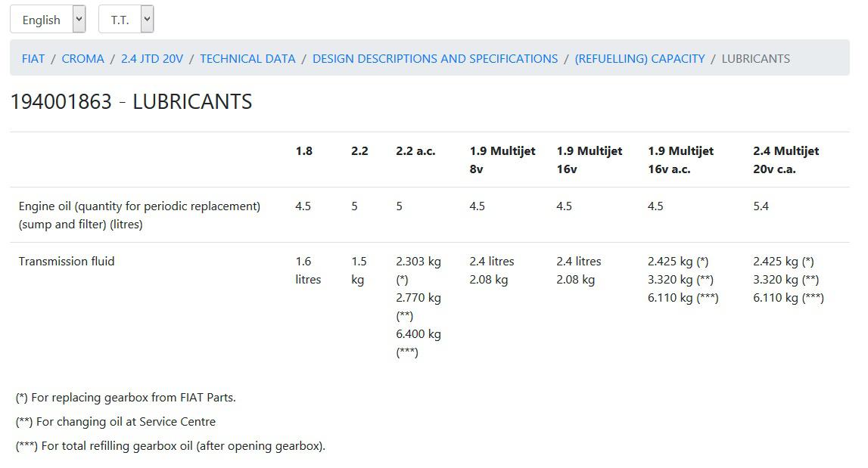
Task: Click the 2.2 column header
Action: click(x=359, y=151)
